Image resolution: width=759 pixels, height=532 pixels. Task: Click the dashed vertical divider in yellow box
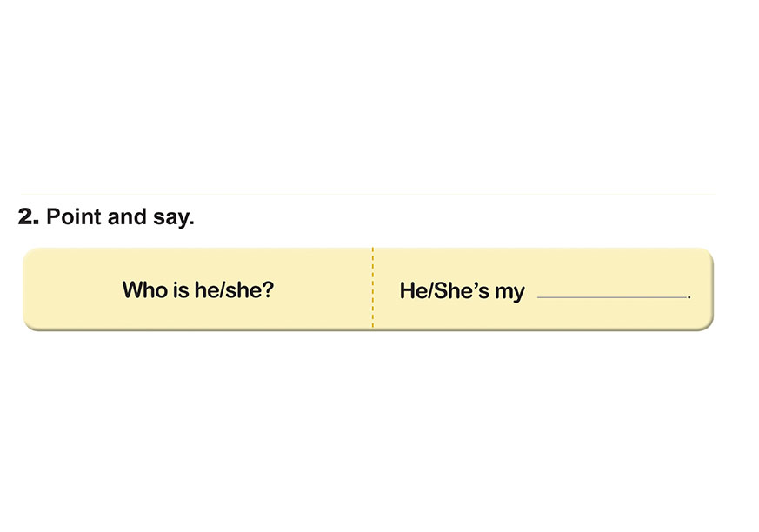tap(372, 289)
